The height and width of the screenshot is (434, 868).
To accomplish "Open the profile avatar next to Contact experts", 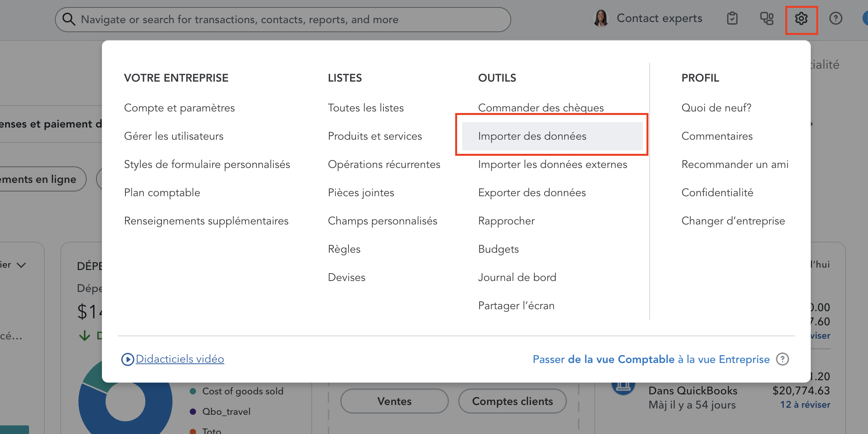I will (x=601, y=18).
